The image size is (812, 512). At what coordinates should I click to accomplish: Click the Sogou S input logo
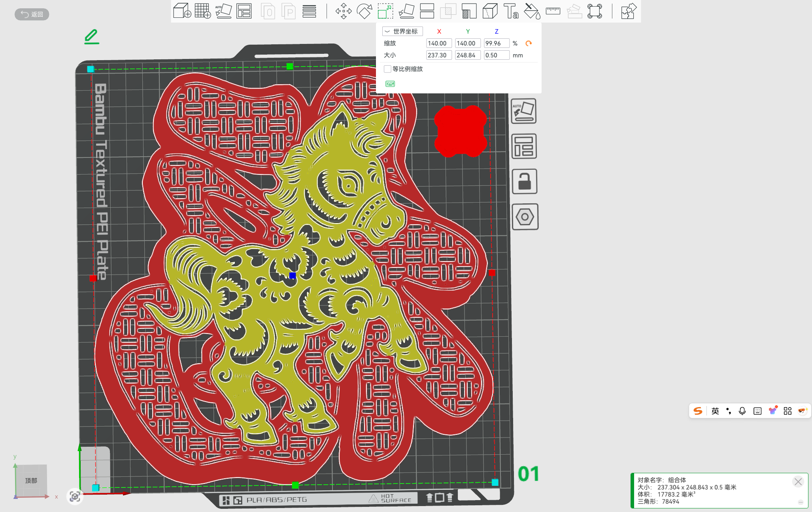pos(698,411)
